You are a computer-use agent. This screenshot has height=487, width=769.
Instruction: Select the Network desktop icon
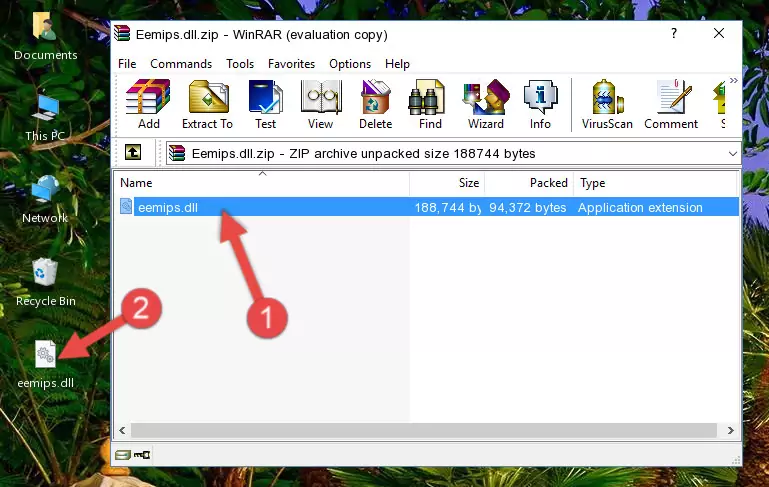coord(45,200)
